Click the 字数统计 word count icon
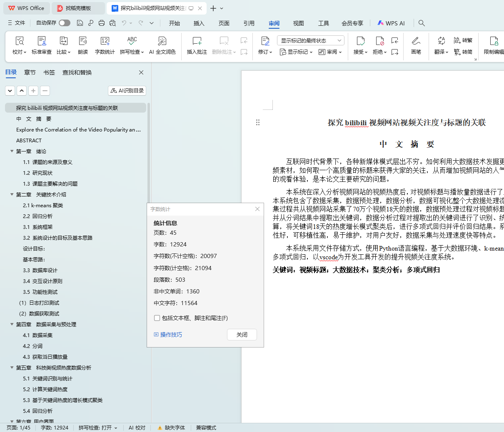504x432 pixels. coord(105,41)
